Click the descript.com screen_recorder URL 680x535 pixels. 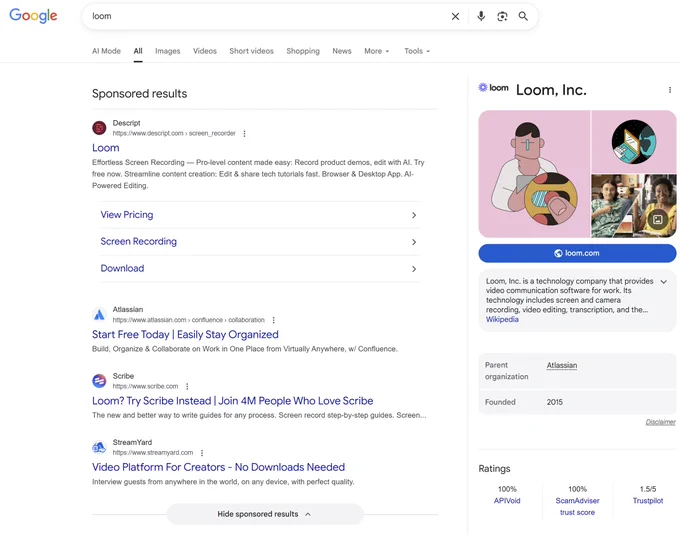[x=174, y=134]
